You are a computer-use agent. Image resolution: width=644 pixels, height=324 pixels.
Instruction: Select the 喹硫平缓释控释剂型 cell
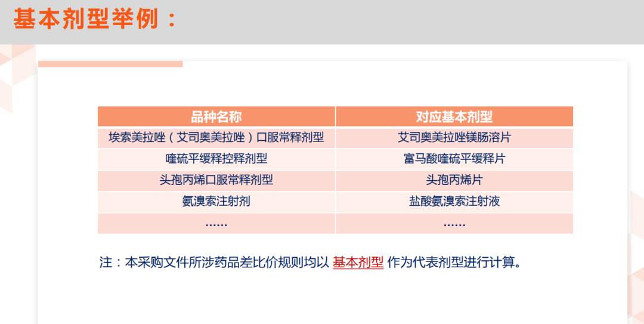pos(216,159)
